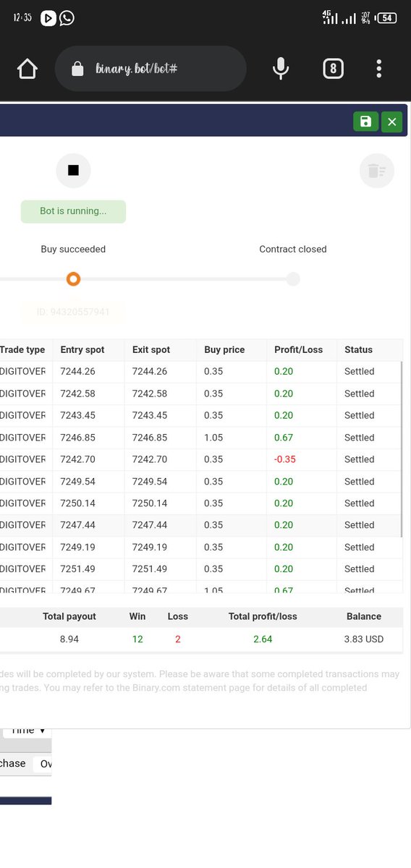This screenshot has height=868, width=411.
Task: Click the 'Contract closed' stage label
Action: coord(293,249)
